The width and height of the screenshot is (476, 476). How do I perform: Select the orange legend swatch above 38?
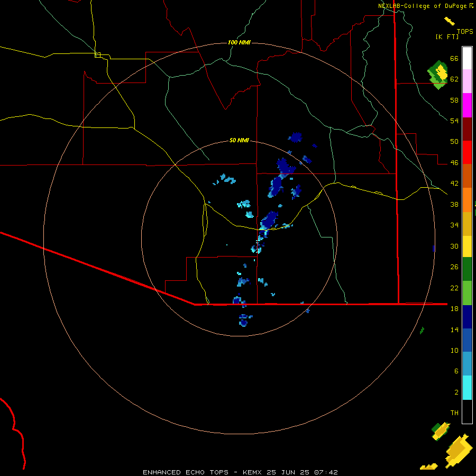point(467,200)
